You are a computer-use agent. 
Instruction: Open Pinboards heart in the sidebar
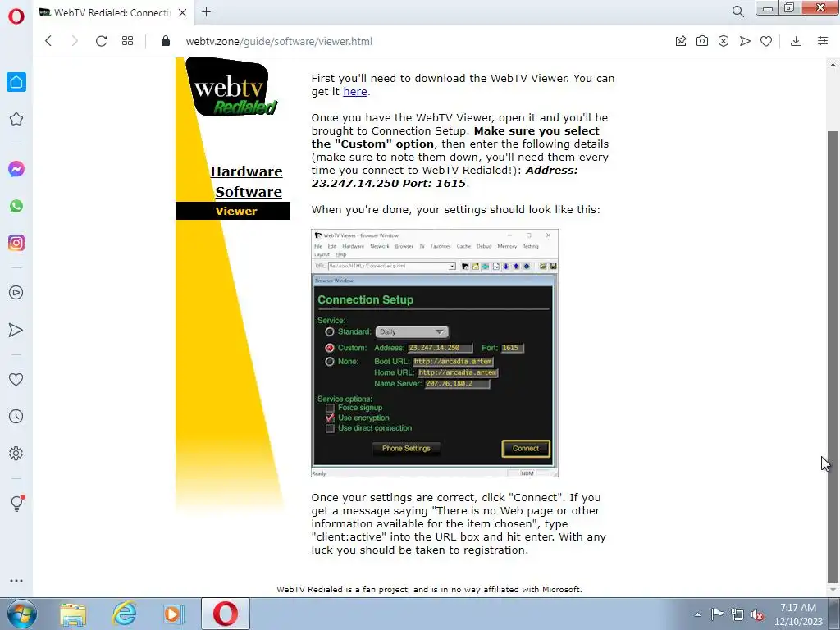16,379
